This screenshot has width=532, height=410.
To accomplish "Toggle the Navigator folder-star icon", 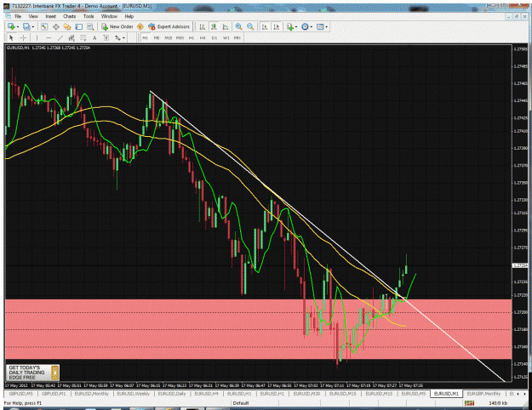I will click(67, 26).
